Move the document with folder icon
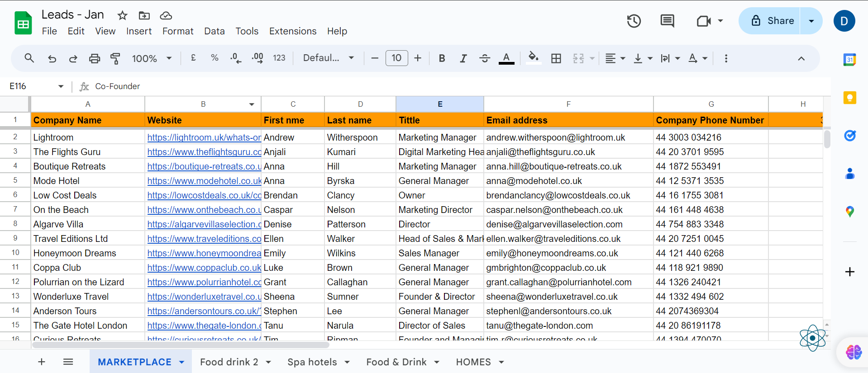 144,16
